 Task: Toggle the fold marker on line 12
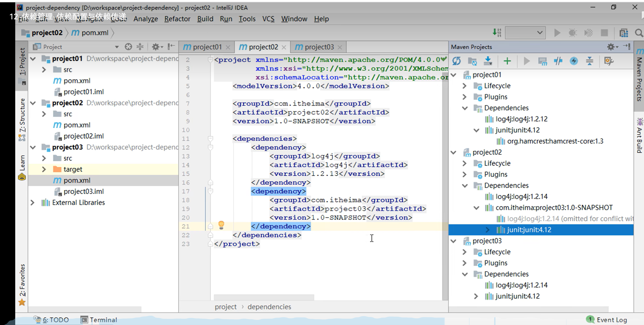(x=210, y=147)
